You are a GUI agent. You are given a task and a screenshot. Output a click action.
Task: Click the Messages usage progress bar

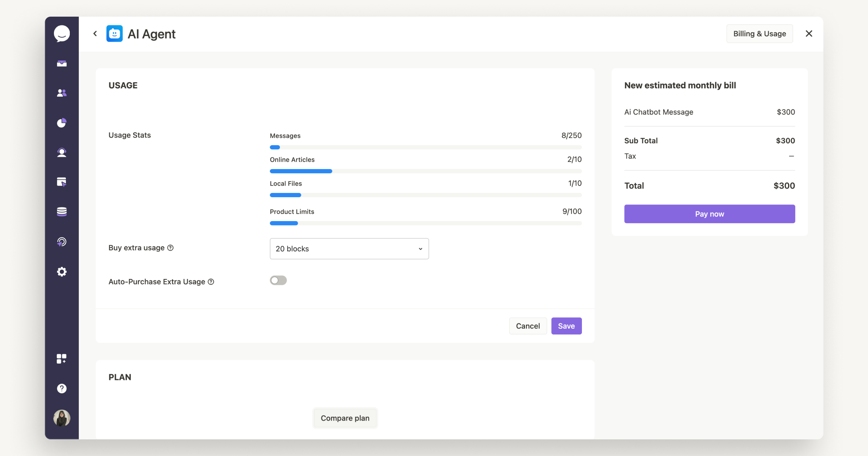tap(425, 147)
